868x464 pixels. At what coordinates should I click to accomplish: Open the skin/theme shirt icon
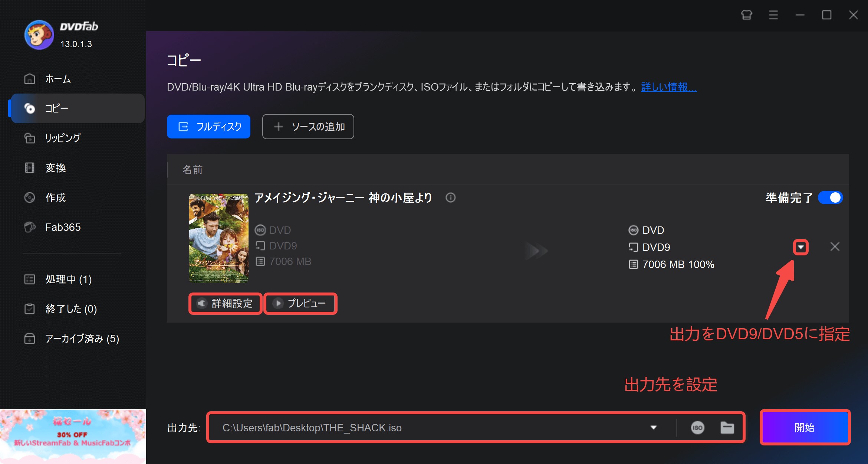pyautogui.click(x=747, y=15)
